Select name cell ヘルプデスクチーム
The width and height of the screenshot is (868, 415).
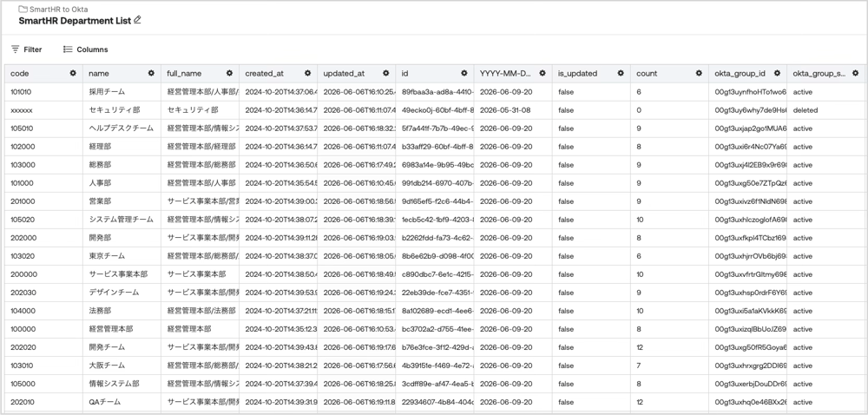point(122,128)
